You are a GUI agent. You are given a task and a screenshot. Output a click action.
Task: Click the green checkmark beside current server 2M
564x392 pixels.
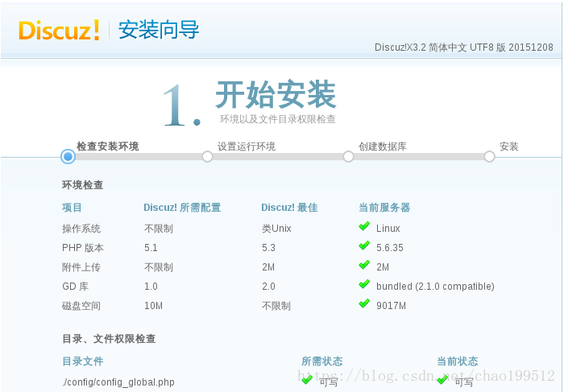pyautogui.click(x=364, y=265)
